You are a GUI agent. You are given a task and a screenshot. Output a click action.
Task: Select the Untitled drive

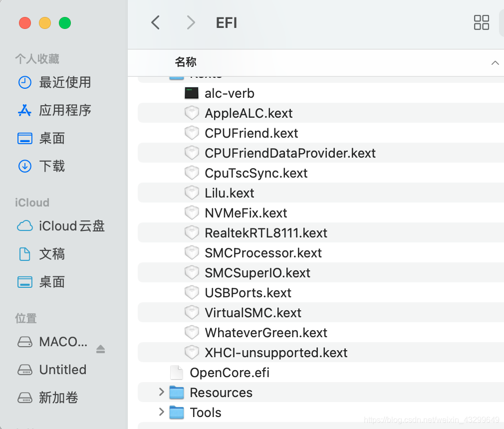click(x=63, y=370)
